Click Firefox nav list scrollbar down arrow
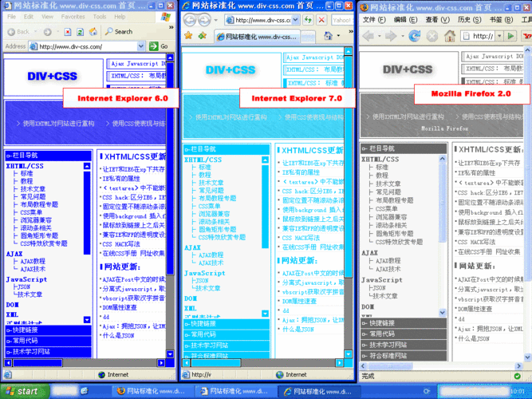The image size is (532, 399). (x=443, y=312)
